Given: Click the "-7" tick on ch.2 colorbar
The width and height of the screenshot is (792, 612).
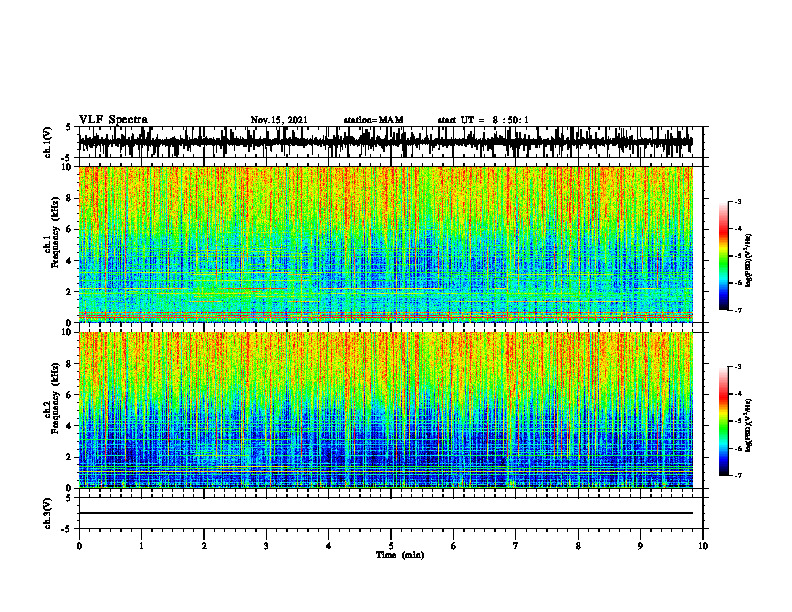Looking at the screenshot, I should click(x=738, y=475).
